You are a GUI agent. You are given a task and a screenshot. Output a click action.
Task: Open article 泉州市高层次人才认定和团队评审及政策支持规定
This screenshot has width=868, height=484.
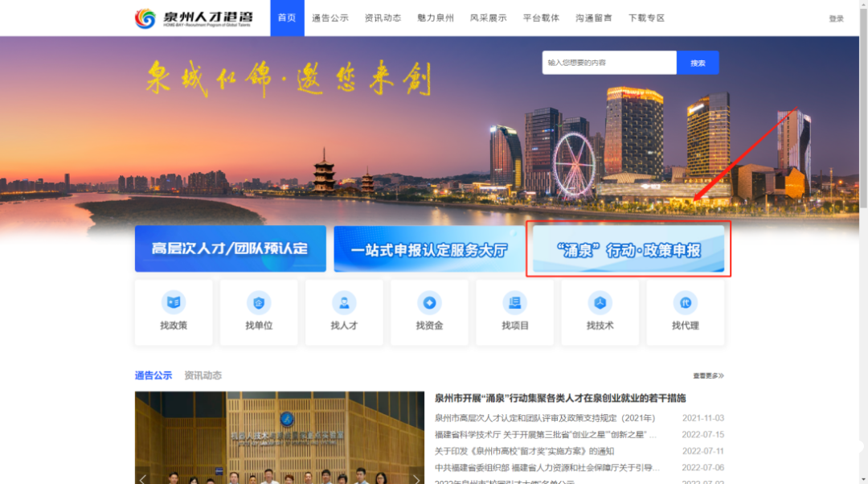[x=545, y=418]
